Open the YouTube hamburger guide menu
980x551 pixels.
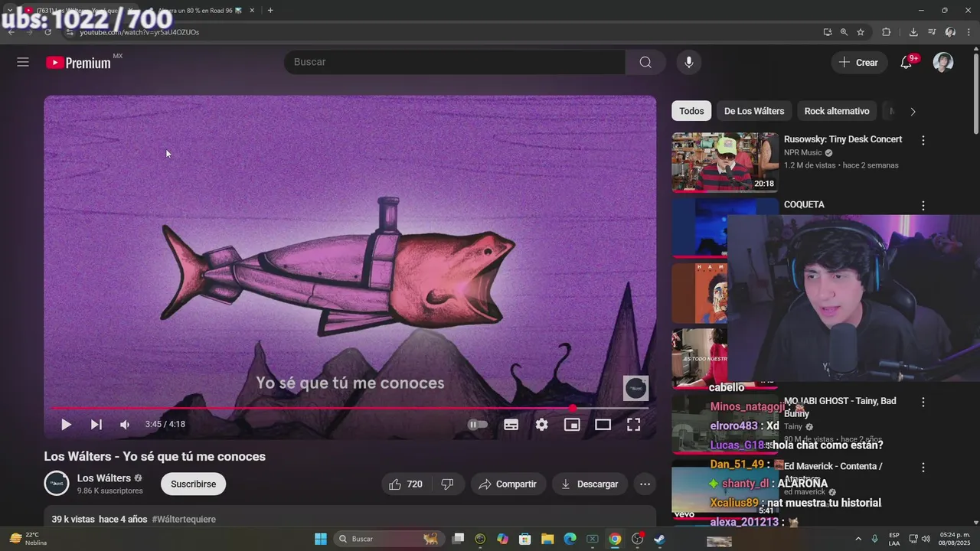click(23, 62)
